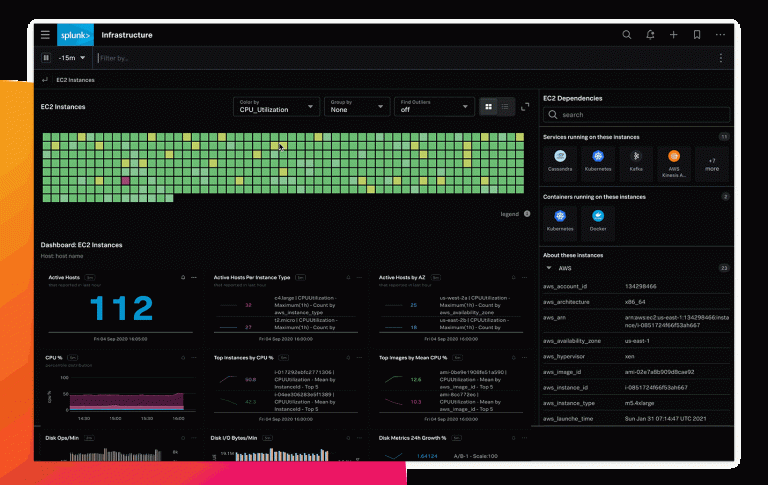Pause the live data stream
768x485 pixels.
point(46,58)
